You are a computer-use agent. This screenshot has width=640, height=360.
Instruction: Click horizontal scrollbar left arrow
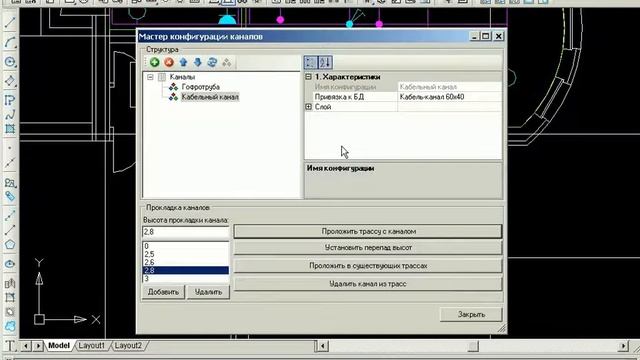[x=323, y=347]
